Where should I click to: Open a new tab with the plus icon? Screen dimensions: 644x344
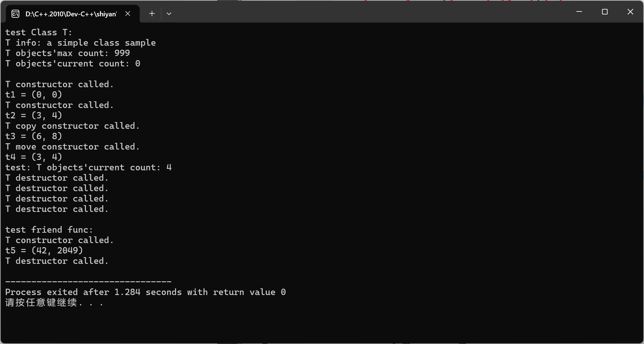152,14
